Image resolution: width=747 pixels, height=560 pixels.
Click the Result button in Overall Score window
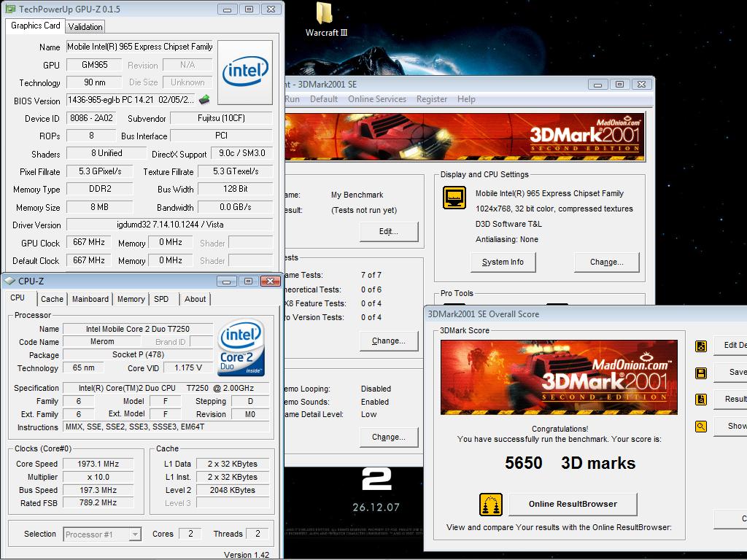(x=730, y=399)
